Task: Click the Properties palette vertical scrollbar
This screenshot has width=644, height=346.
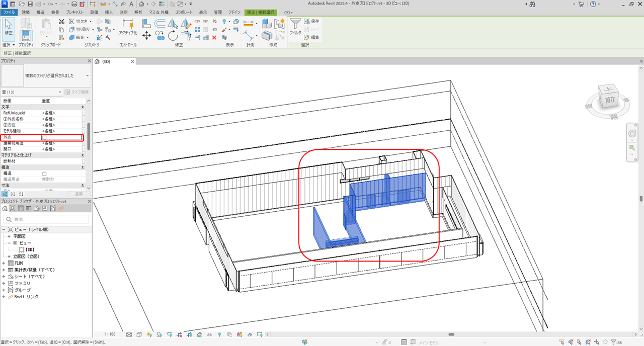Action: pos(89,136)
